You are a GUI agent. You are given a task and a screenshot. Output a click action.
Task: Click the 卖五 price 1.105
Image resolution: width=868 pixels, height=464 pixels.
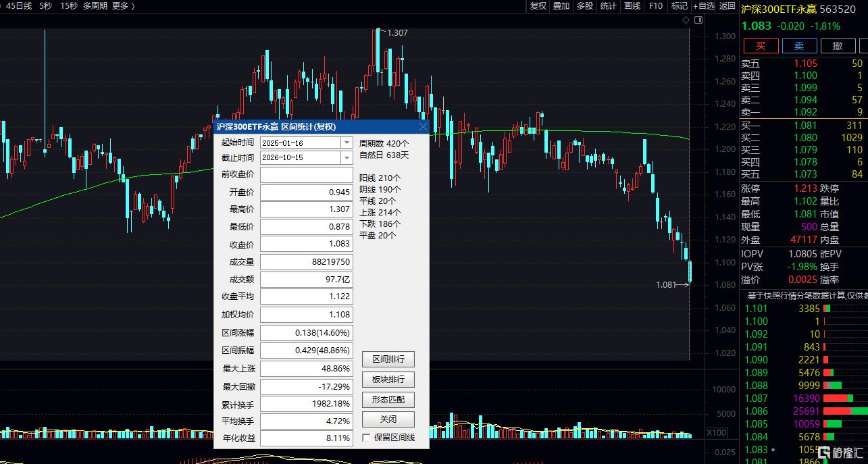point(805,63)
